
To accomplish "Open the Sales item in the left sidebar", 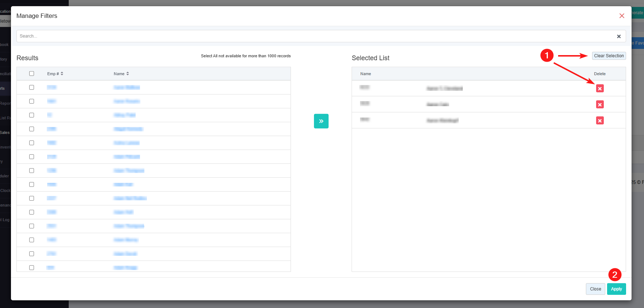I will pos(5,132).
